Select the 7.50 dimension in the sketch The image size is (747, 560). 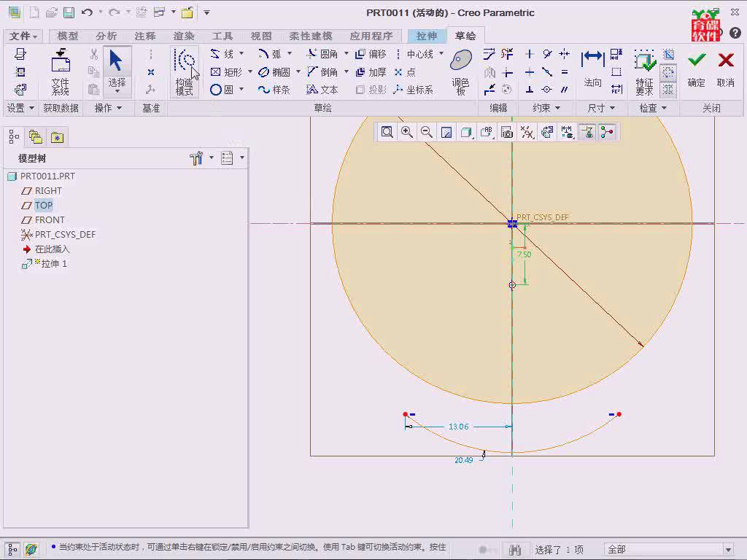pos(524,254)
